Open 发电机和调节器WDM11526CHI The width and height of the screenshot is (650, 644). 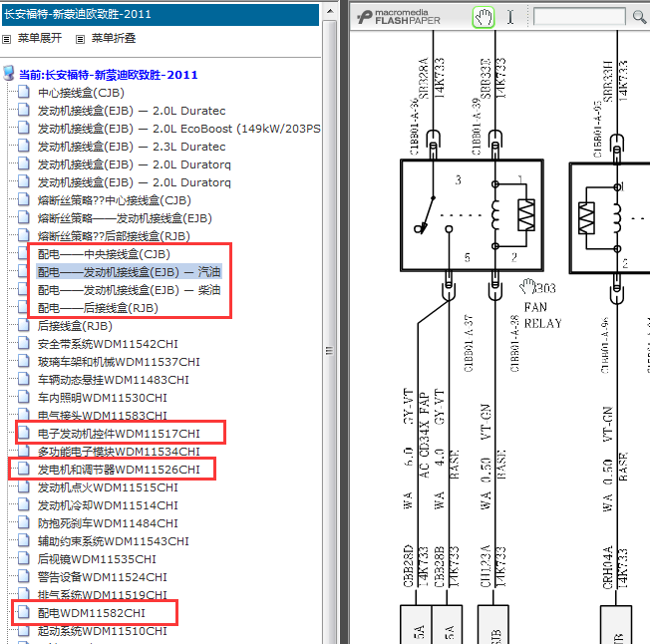119,470
